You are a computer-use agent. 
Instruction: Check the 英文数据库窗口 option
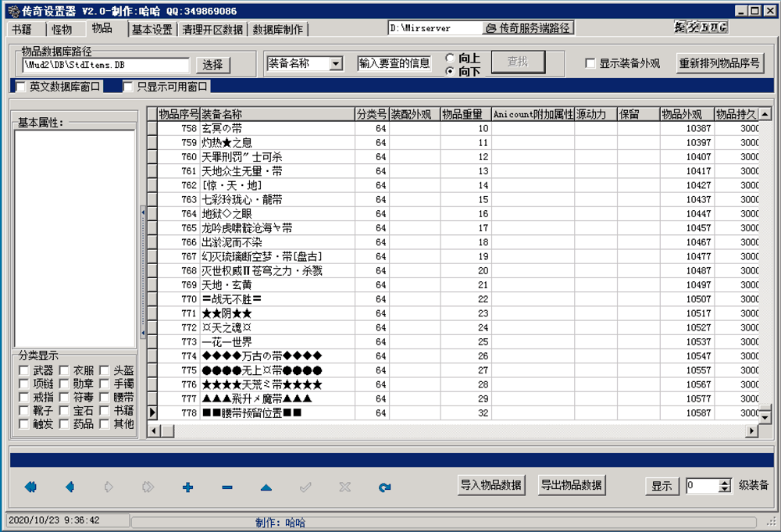coord(21,87)
